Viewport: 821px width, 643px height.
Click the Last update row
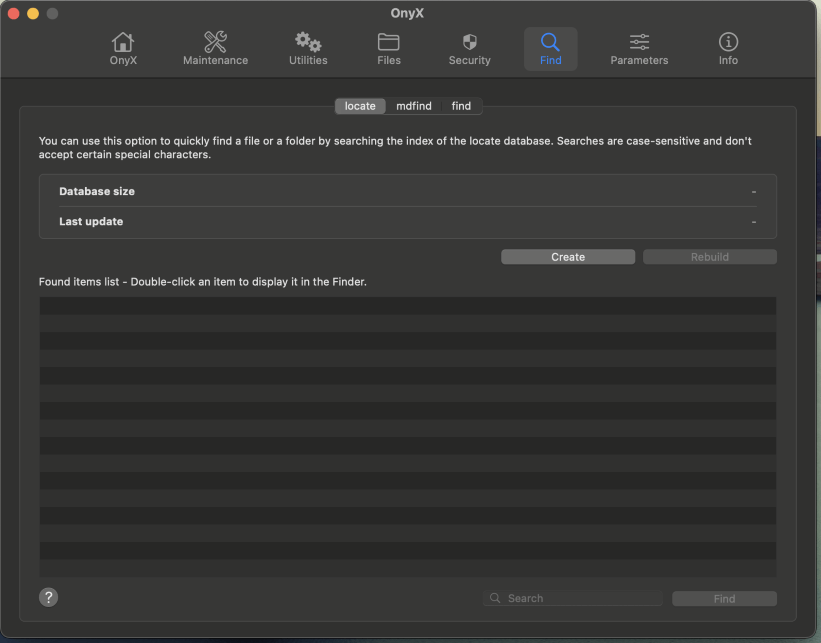click(x=407, y=221)
